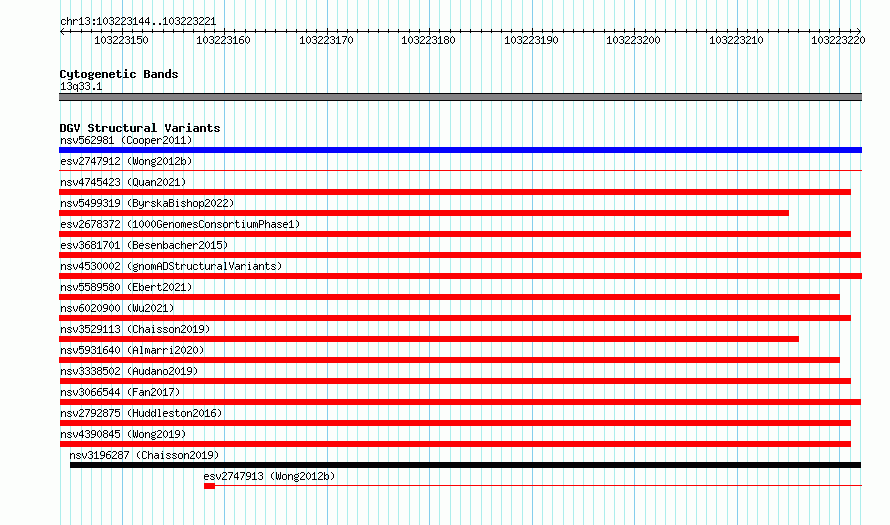Click nsv4530002 (gnomADStructuralVariants) label

pos(171,266)
